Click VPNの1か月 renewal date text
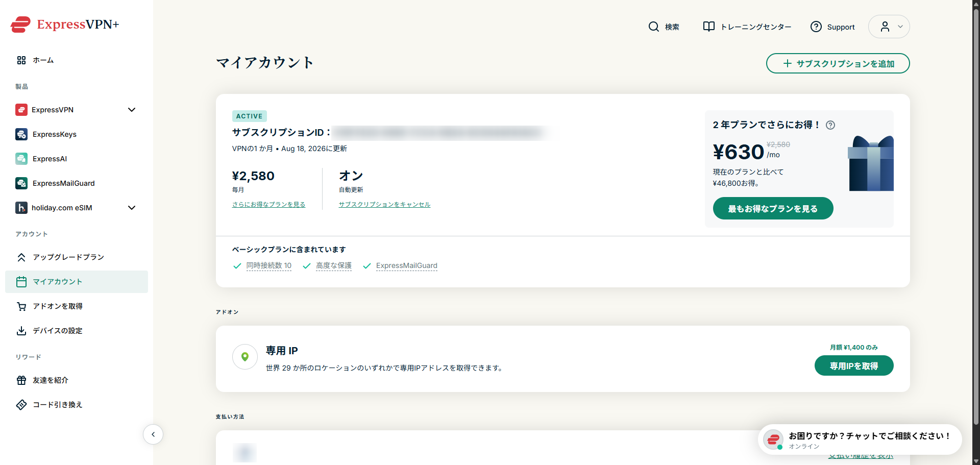Viewport: 980px width, 465px height. pos(289,149)
